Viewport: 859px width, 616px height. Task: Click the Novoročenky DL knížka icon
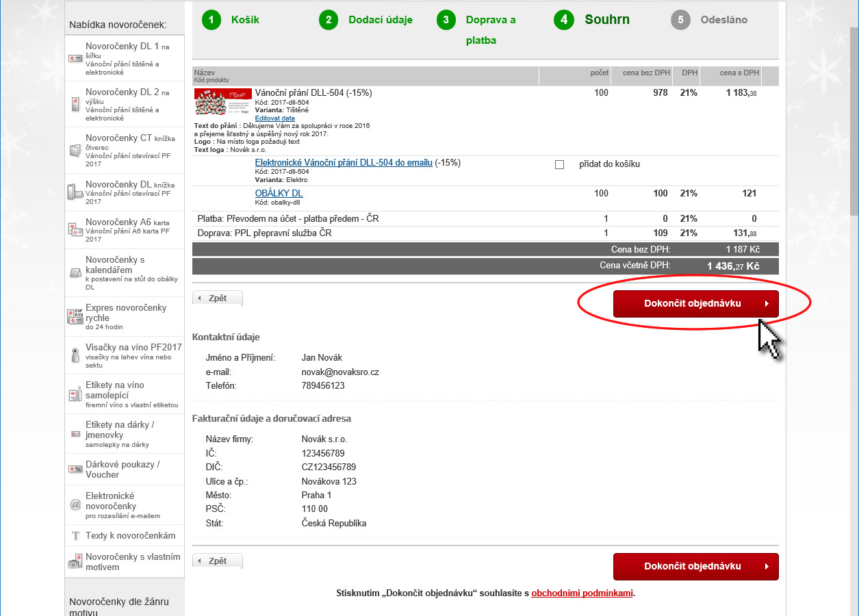pos(75,192)
